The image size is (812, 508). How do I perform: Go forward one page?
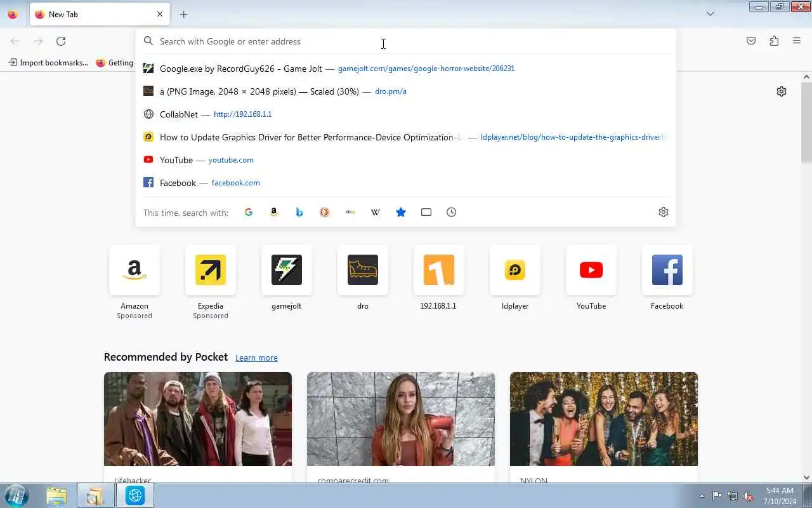pos(38,41)
